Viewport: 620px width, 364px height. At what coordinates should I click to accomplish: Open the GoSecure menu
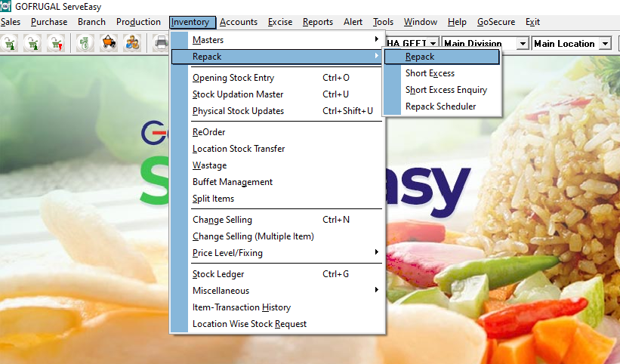click(496, 22)
